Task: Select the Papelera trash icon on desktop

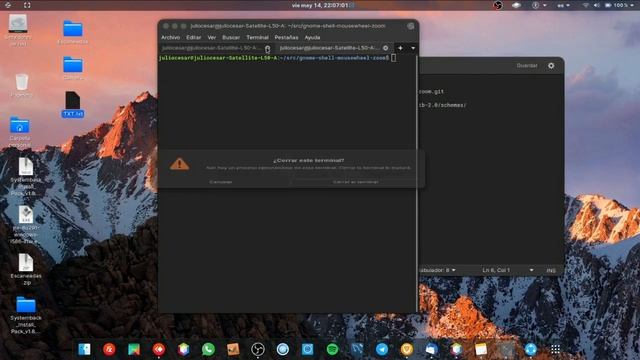Action: click(x=22, y=85)
